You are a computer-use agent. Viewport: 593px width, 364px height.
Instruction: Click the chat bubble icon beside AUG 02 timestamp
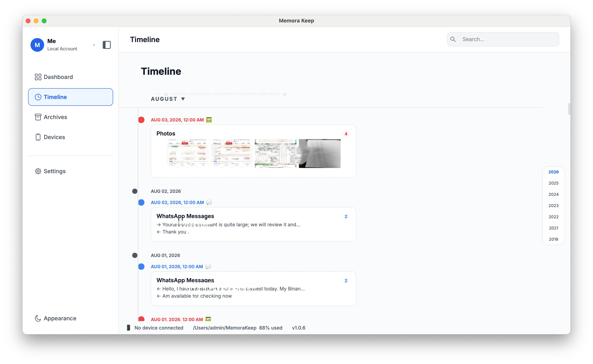tap(209, 202)
